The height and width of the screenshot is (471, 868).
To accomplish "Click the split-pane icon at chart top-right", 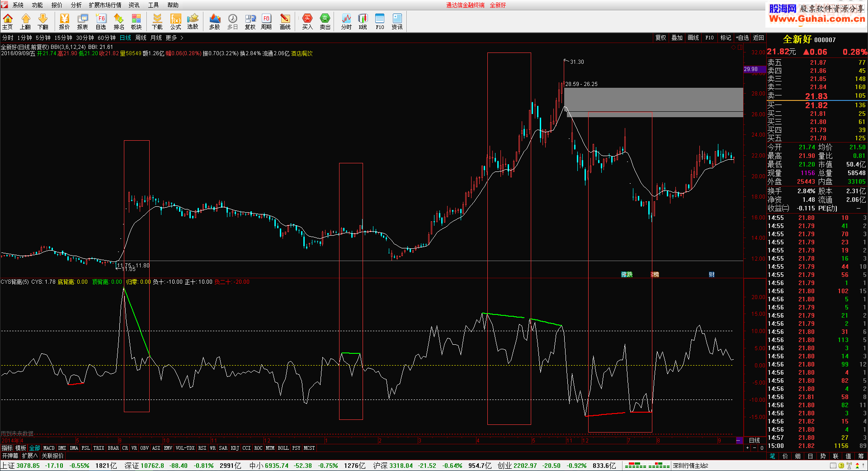I will (740, 47).
